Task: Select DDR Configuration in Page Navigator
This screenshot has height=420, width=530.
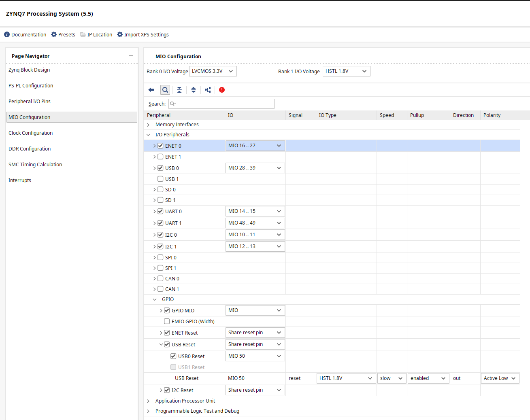Action: pos(30,149)
